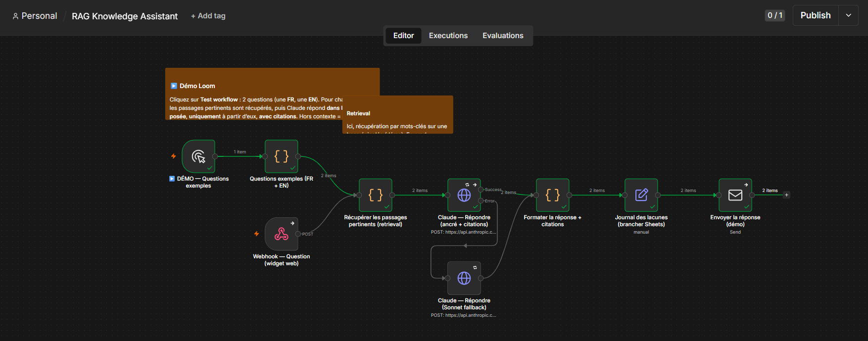Open the Claude Répondre (Sonnet fallback) node

pyautogui.click(x=464, y=278)
